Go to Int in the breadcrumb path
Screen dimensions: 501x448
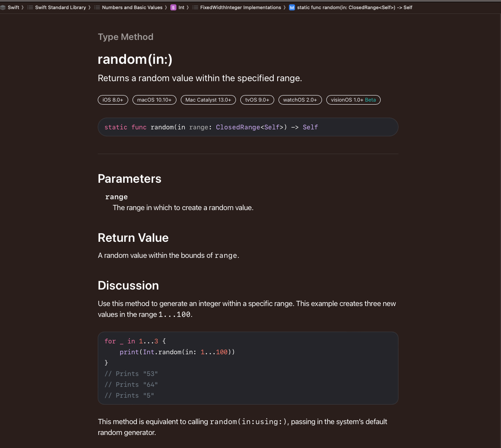tap(181, 7)
